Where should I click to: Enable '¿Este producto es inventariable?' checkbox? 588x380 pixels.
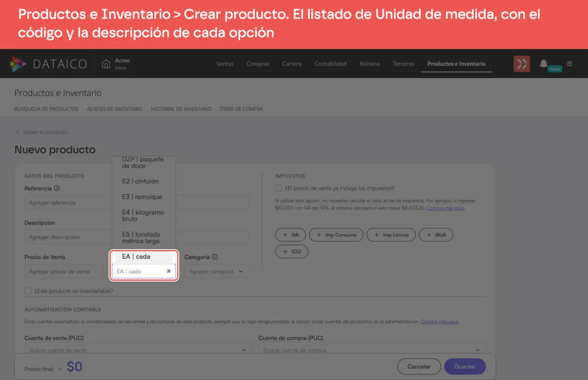(x=28, y=291)
